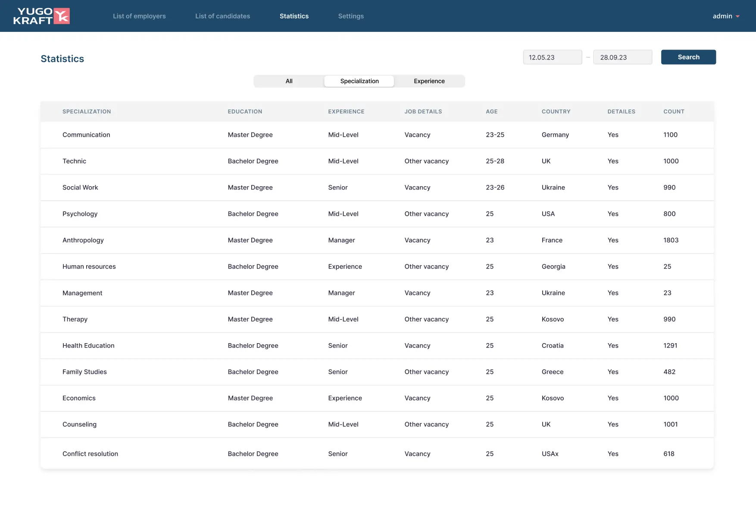The image size is (756, 532).
Task: Switch to the Experience tab
Action: 429,81
